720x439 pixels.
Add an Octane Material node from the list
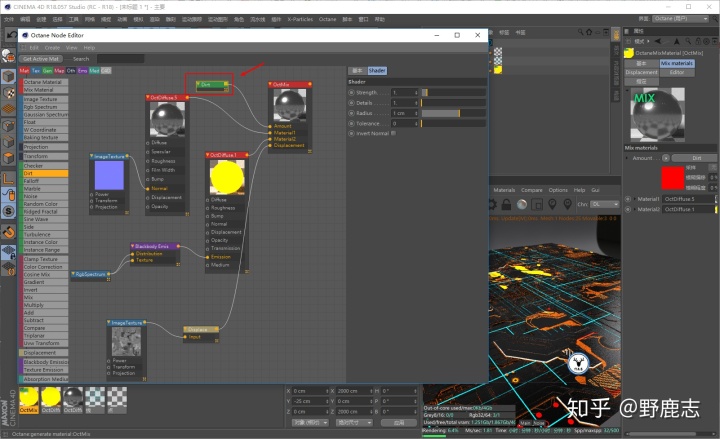[43, 82]
